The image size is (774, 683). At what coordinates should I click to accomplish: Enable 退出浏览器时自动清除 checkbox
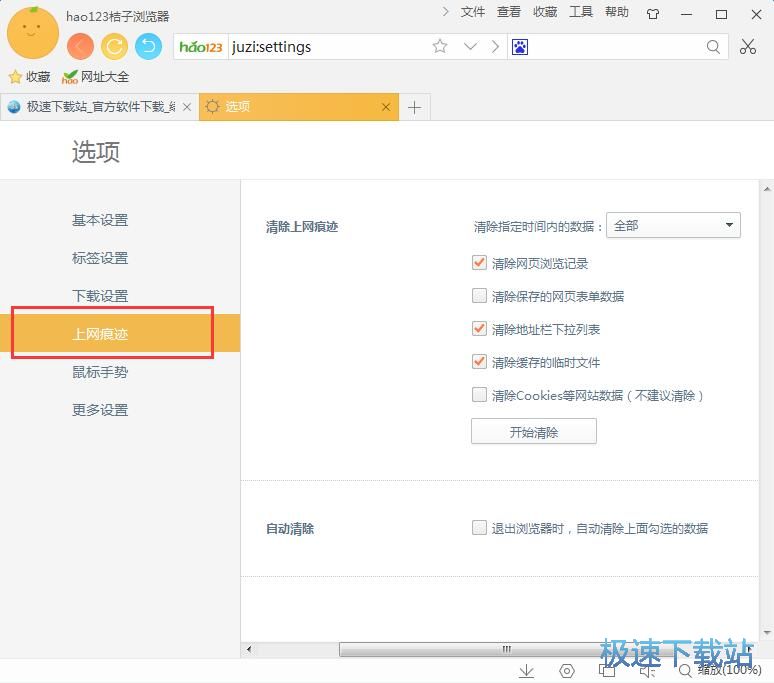click(480, 528)
